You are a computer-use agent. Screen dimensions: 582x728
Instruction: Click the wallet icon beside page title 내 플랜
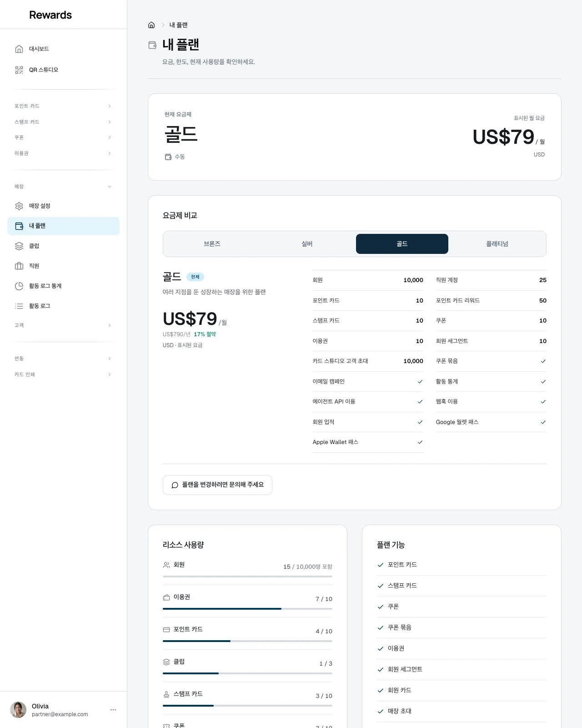[x=153, y=45]
